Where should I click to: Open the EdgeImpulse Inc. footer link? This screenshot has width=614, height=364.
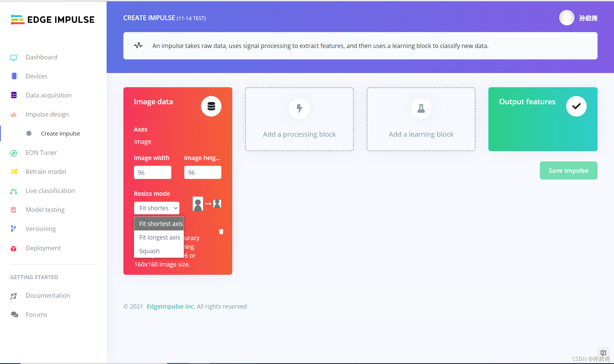tap(171, 306)
